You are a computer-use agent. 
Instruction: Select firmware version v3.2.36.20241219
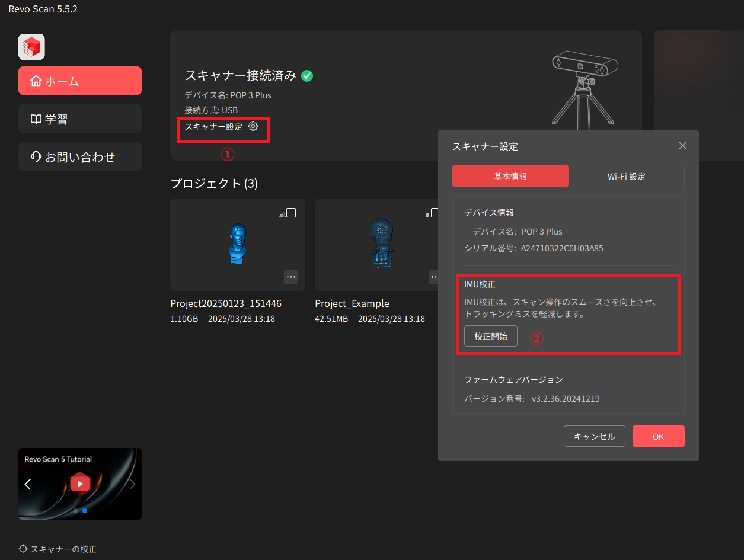click(x=566, y=399)
